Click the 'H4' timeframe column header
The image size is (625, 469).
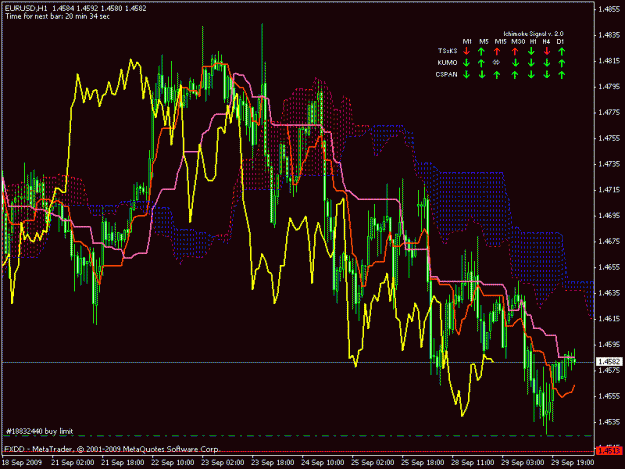546,41
